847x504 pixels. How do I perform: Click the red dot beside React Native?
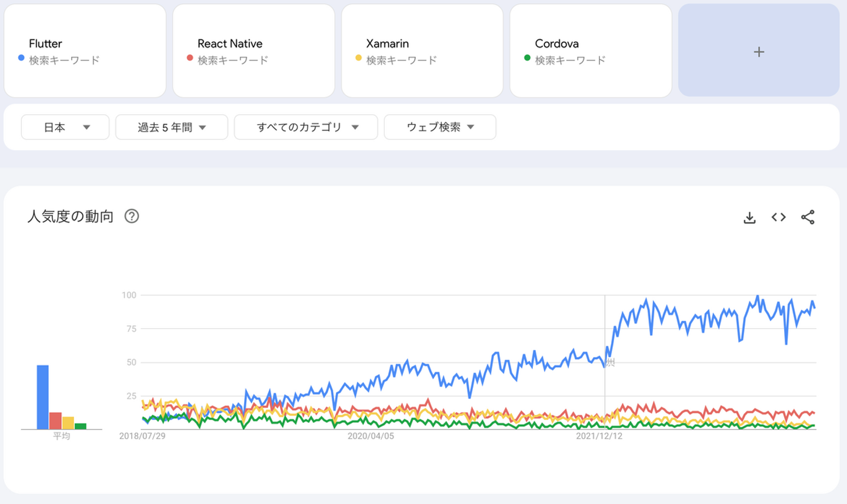[x=190, y=58]
